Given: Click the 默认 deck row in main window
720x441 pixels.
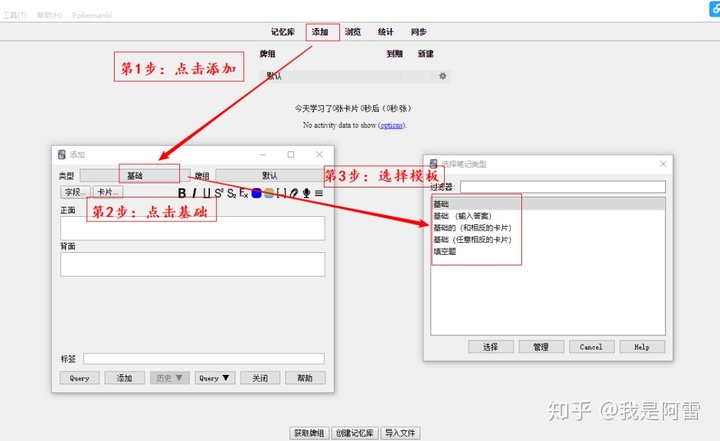Looking at the screenshot, I should (x=354, y=76).
